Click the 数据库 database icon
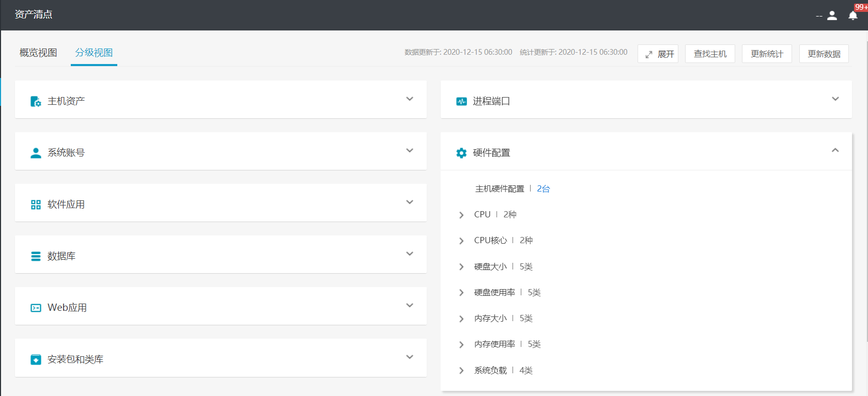 36,256
